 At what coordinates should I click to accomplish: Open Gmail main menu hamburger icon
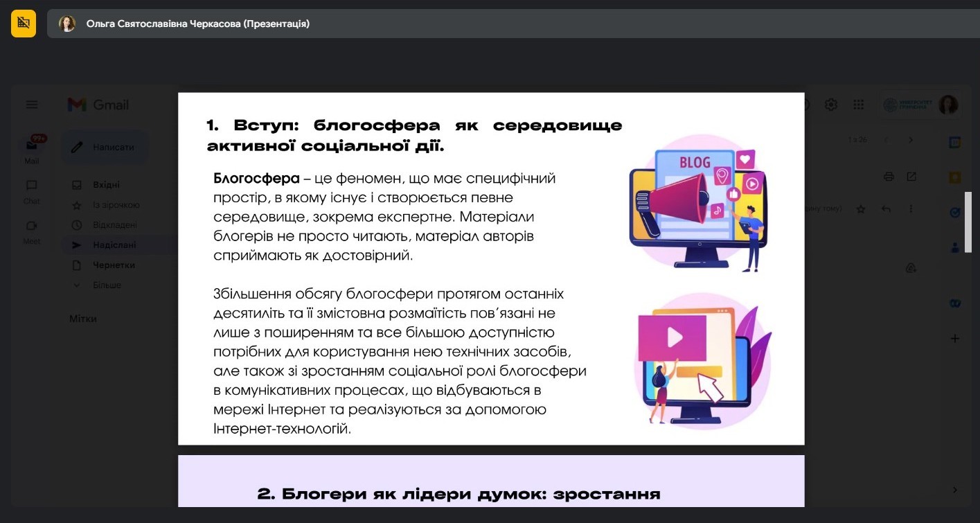pos(32,105)
